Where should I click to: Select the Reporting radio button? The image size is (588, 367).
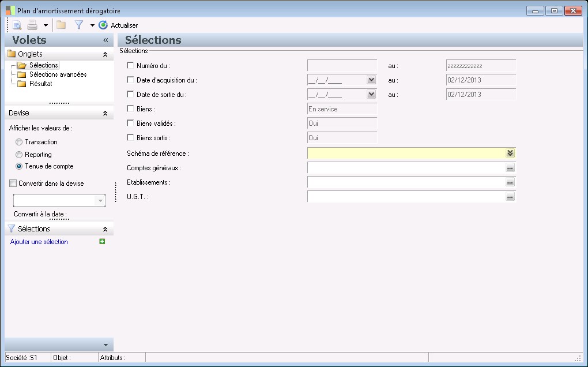19,155
